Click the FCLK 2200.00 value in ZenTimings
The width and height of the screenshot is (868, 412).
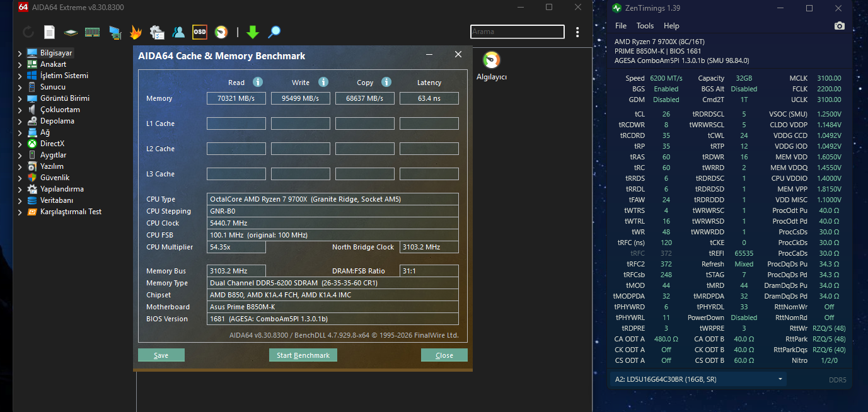829,89
